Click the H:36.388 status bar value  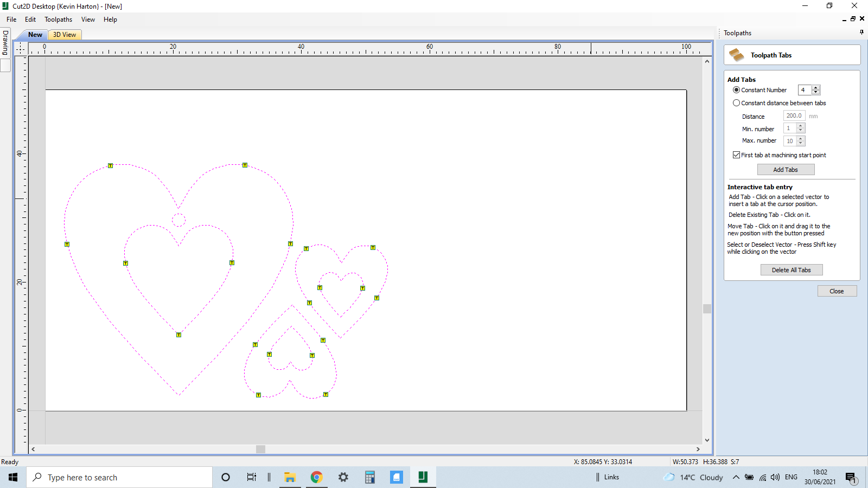point(716,462)
